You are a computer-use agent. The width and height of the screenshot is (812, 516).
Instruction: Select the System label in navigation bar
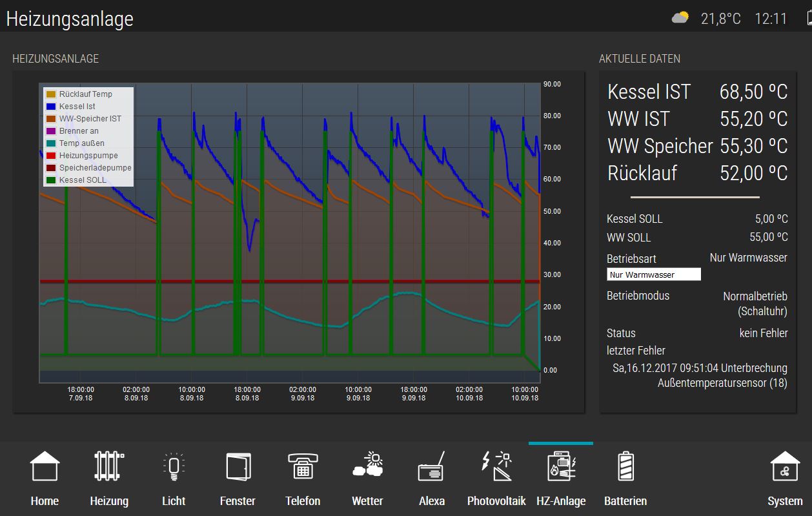[x=785, y=501]
